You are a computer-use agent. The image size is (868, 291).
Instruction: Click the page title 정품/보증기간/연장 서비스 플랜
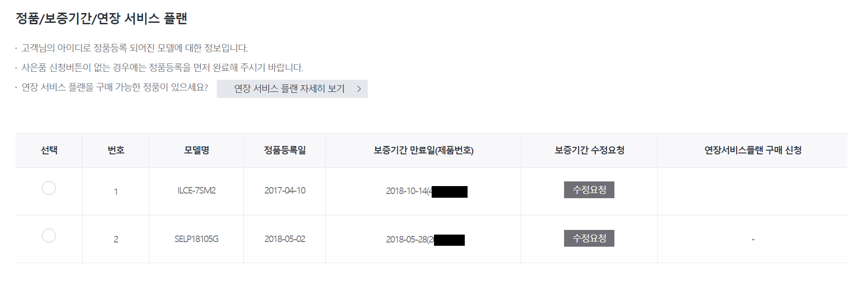point(101,19)
